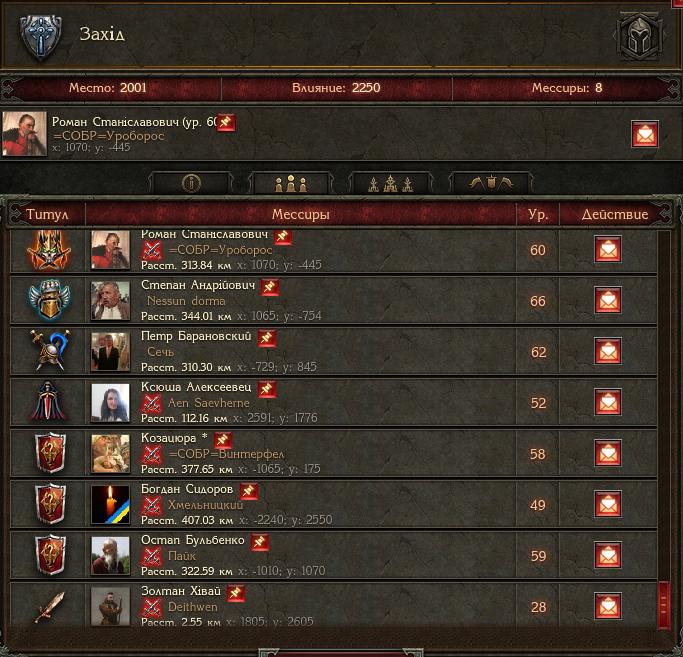Image resolution: width=683 pixels, height=657 pixels.
Task: Click crossed swords icon near Пайк
Action: 152,556
